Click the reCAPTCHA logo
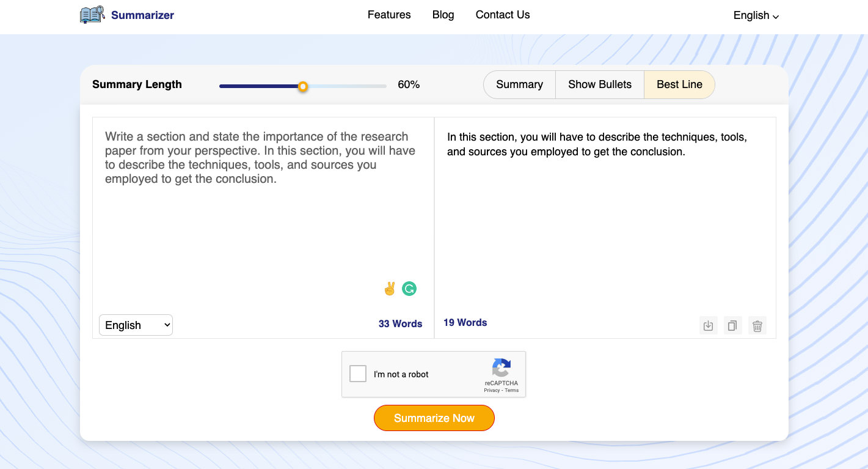The width and height of the screenshot is (868, 469). click(501, 367)
